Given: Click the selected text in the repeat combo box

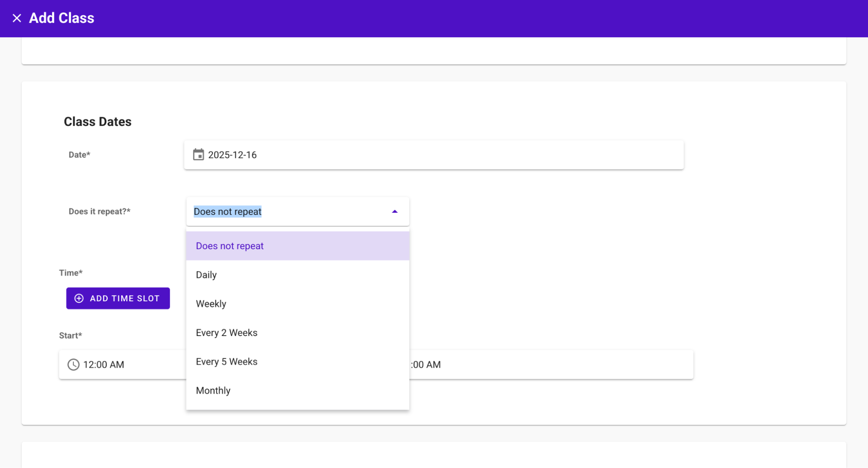Looking at the screenshot, I should (228, 212).
